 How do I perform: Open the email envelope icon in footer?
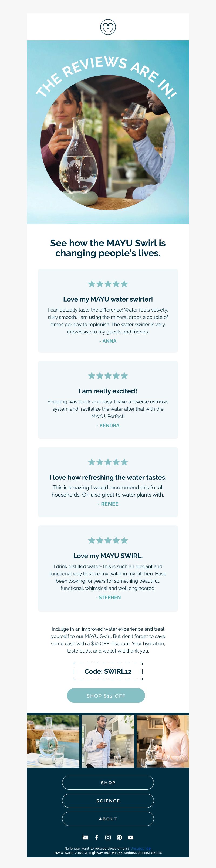pyautogui.click(x=85, y=837)
